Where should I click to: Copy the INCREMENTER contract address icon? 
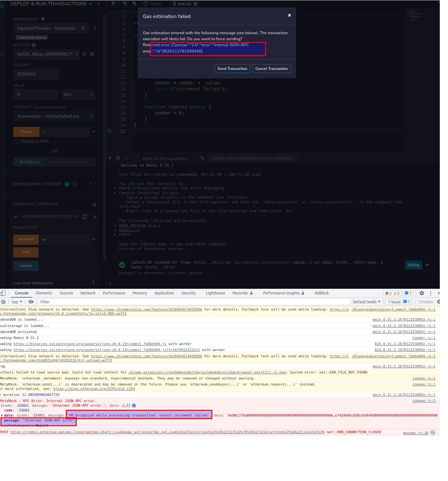coord(84,217)
